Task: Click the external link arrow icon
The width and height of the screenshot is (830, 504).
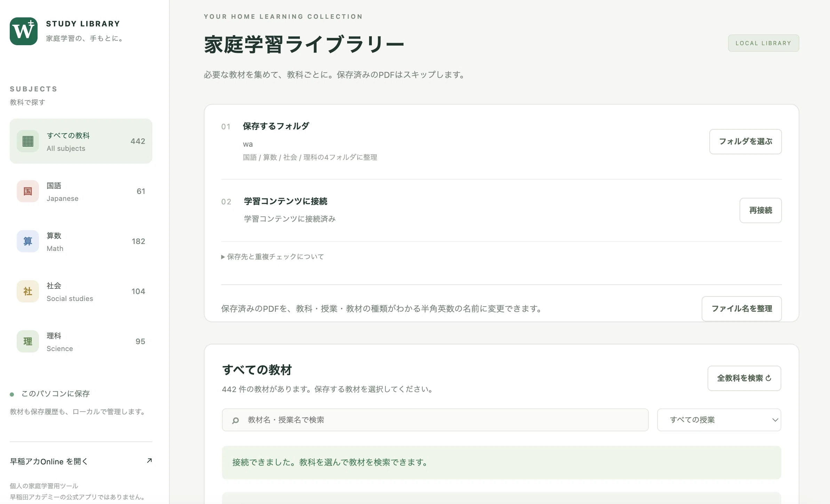Action: [x=149, y=461]
